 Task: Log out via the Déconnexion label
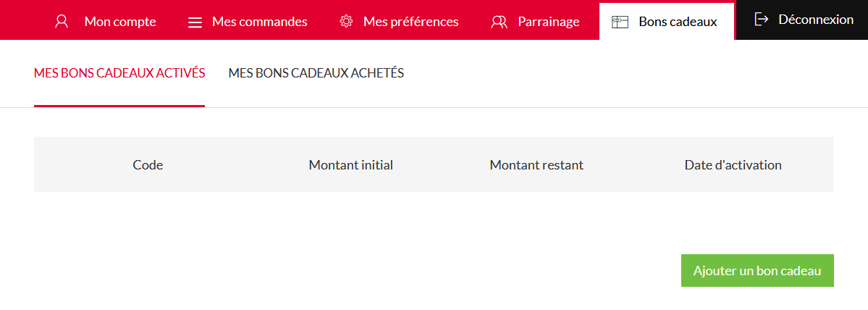(x=816, y=20)
